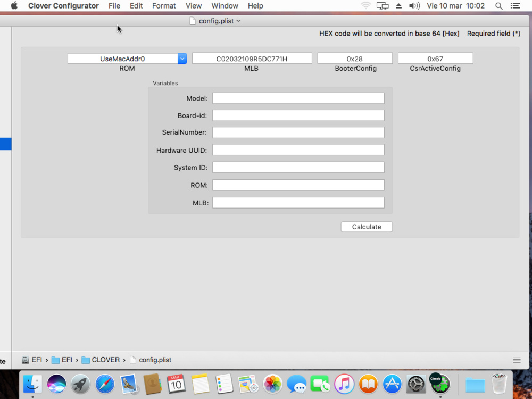Viewport: 532px width, 399px height.
Task: Open Mail app in dock
Action: click(129, 384)
